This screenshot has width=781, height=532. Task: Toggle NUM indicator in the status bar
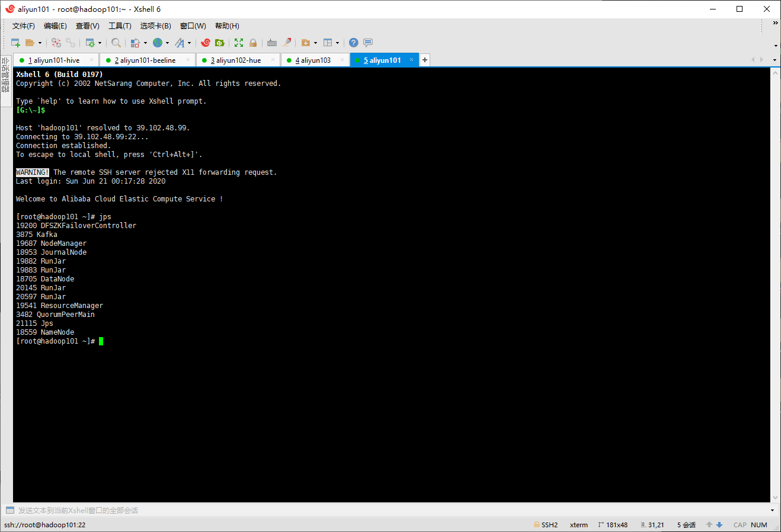pyautogui.click(x=759, y=524)
